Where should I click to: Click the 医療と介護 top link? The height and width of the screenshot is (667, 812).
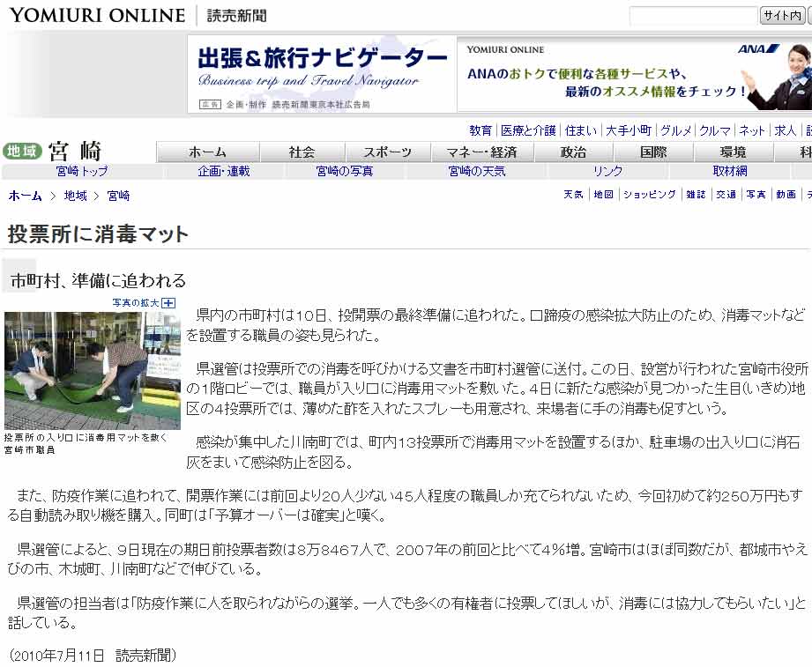click(x=528, y=130)
